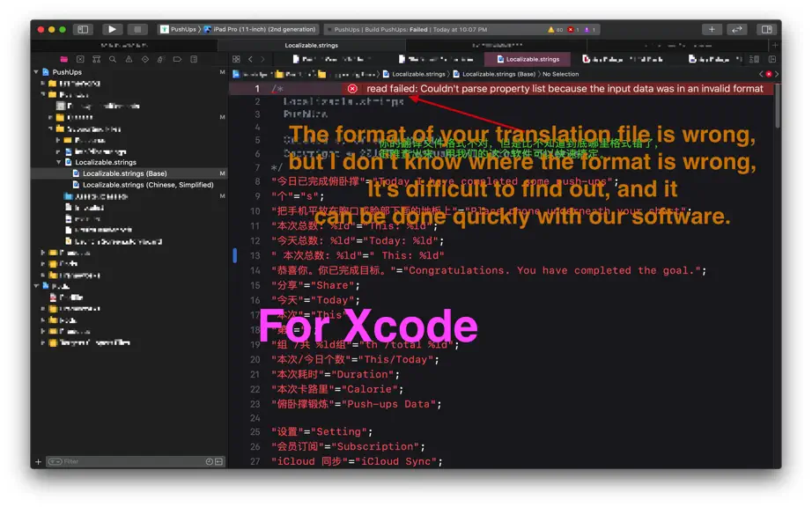The image size is (812, 507).
Task: Go forward in editor history
Action: (262, 60)
